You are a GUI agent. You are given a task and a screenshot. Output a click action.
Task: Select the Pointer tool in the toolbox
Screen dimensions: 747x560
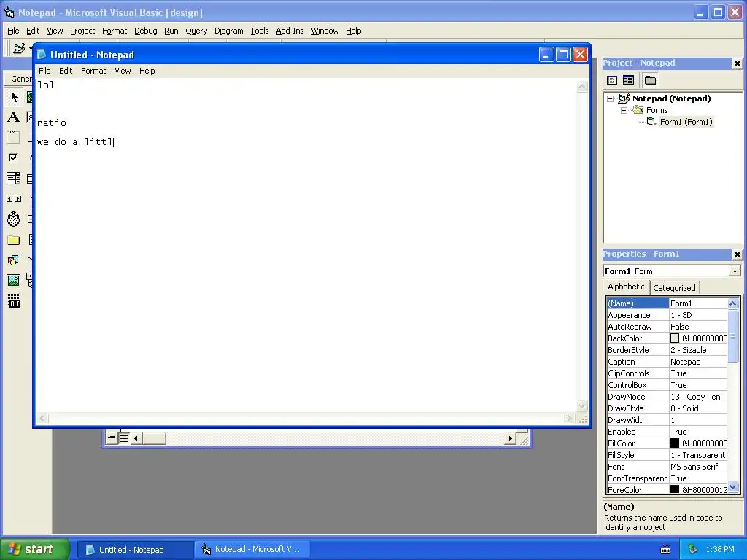point(14,97)
